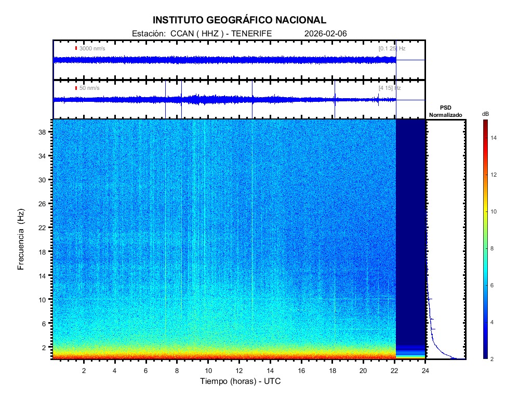Click the 3000 nm/s waveform trace at its center
The image size is (532, 399).
[x=224, y=60]
